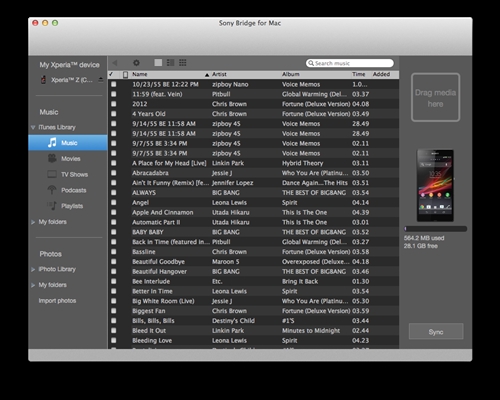
Task: Click the device storage usage bar
Action: point(435,229)
